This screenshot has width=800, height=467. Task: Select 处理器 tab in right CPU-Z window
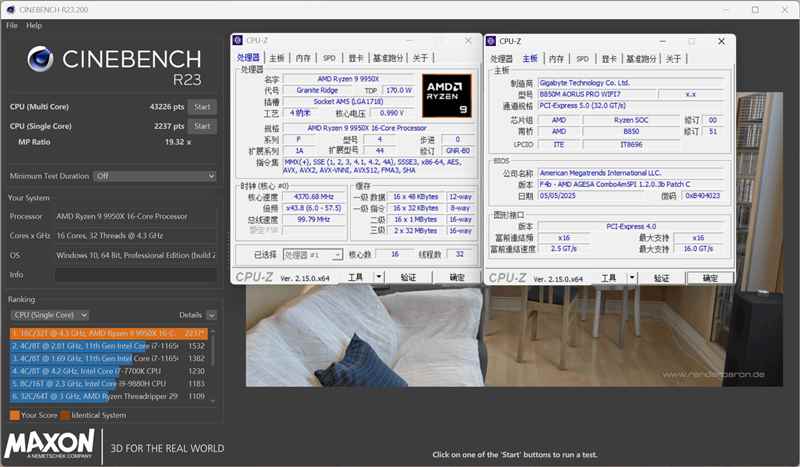click(501, 59)
